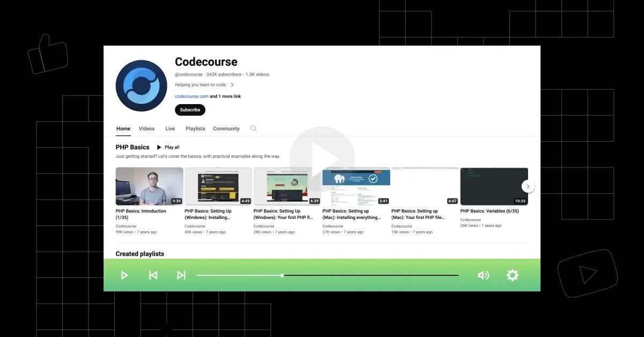
Task: Click the 'PHP Basics: Variables (6/35)' title
Action: pyautogui.click(x=489, y=211)
